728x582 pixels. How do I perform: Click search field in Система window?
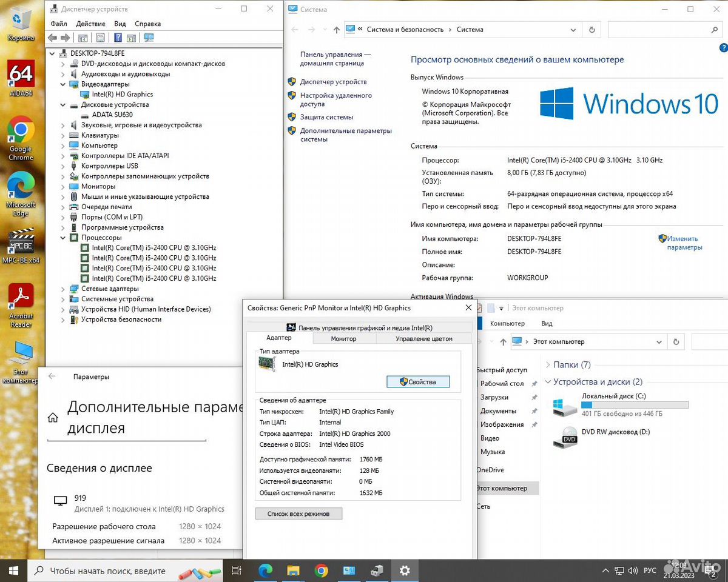664,30
